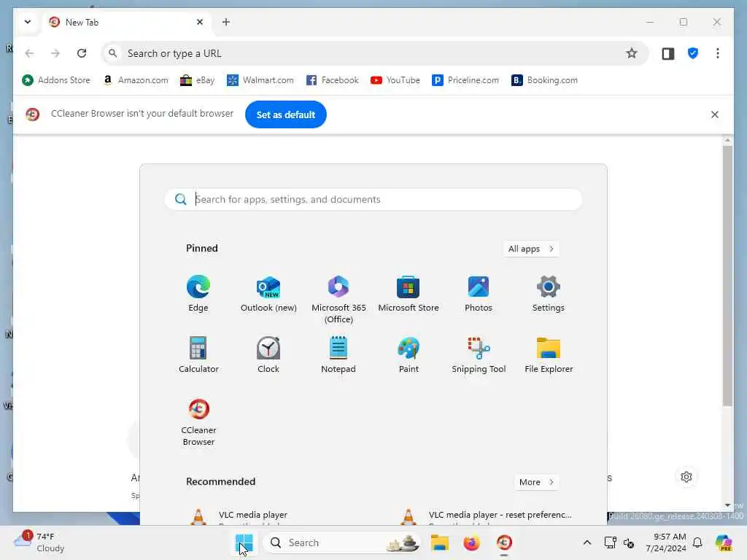
Task: Launch Snipping Tool
Action: coord(479,355)
